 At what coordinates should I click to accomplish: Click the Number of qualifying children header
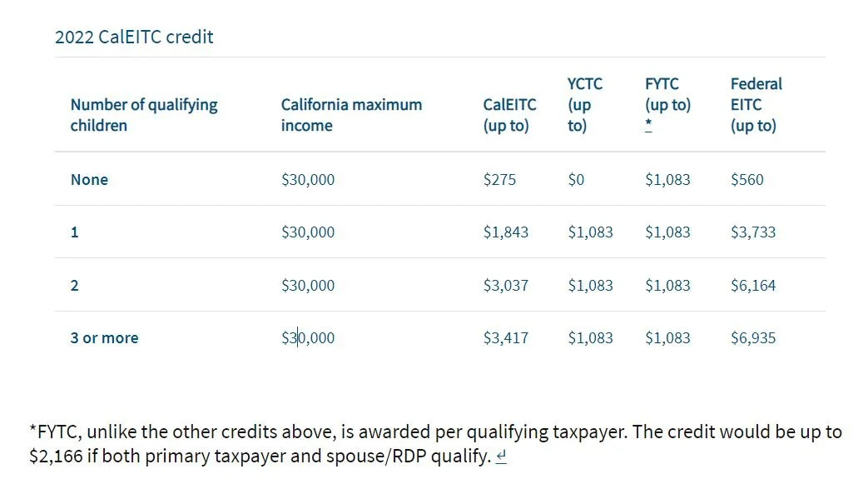(x=144, y=115)
